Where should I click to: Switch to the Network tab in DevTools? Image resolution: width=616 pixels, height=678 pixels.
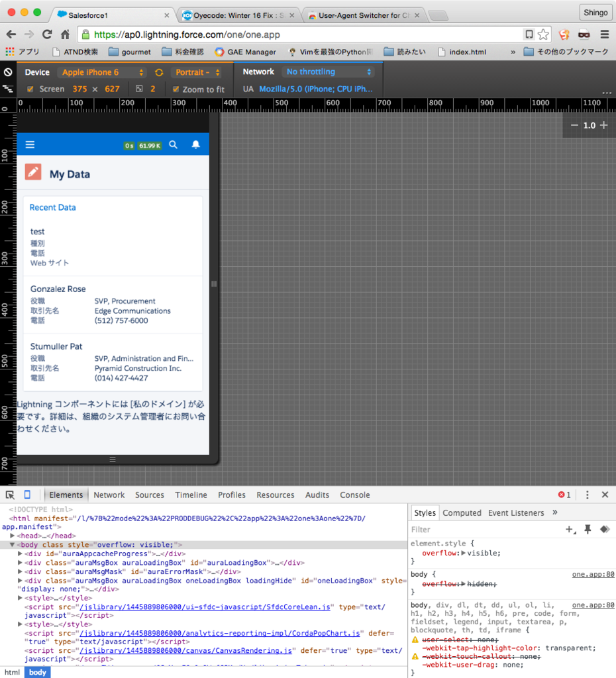coord(109,495)
